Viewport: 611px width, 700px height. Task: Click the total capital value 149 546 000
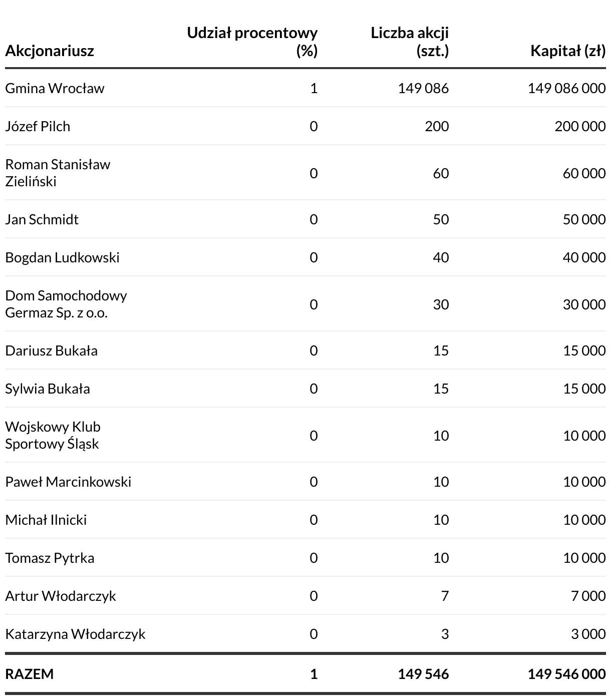point(566,674)
